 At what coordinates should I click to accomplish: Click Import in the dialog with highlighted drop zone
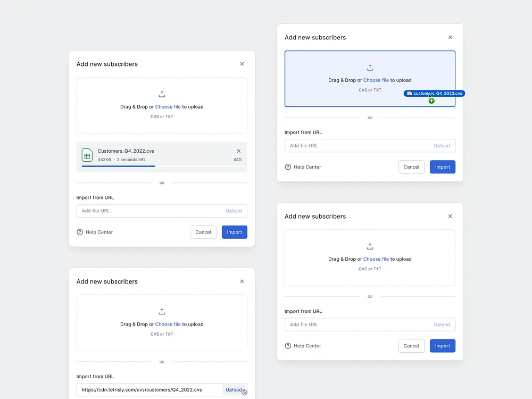coord(442,167)
